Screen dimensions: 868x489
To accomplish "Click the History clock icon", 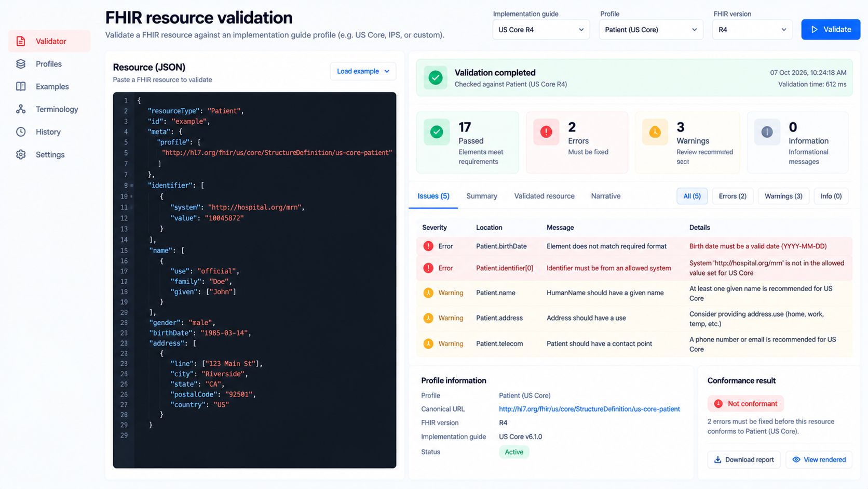I will coord(21,132).
